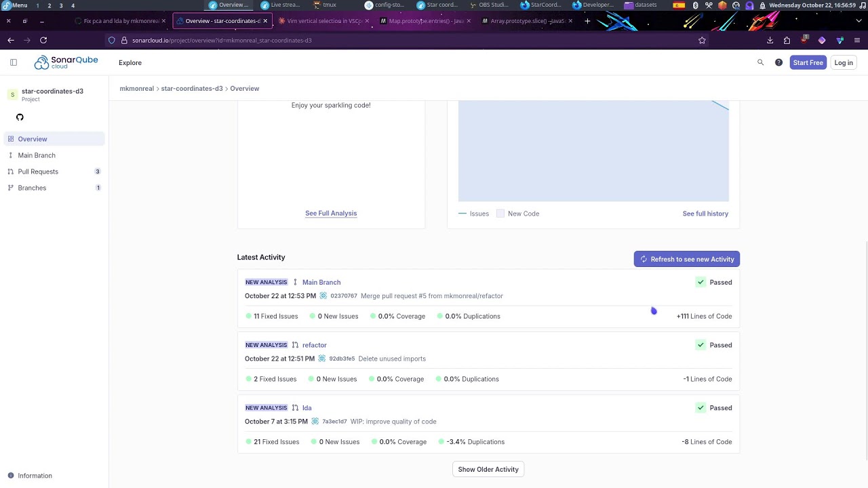This screenshot has height=488, width=868.
Task: Click the lock icon in system tray
Action: point(763,5)
